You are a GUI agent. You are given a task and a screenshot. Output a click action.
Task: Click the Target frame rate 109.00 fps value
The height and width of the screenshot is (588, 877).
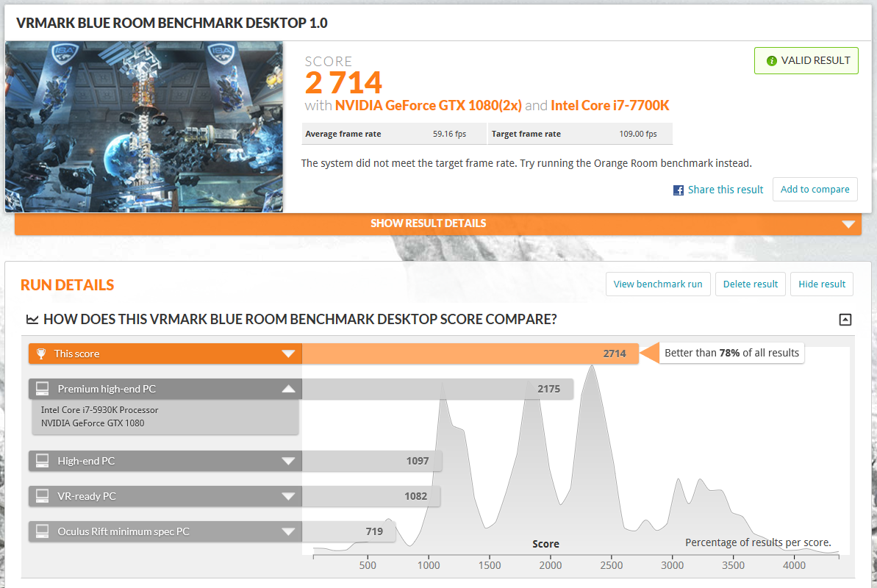(x=637, y=134)
